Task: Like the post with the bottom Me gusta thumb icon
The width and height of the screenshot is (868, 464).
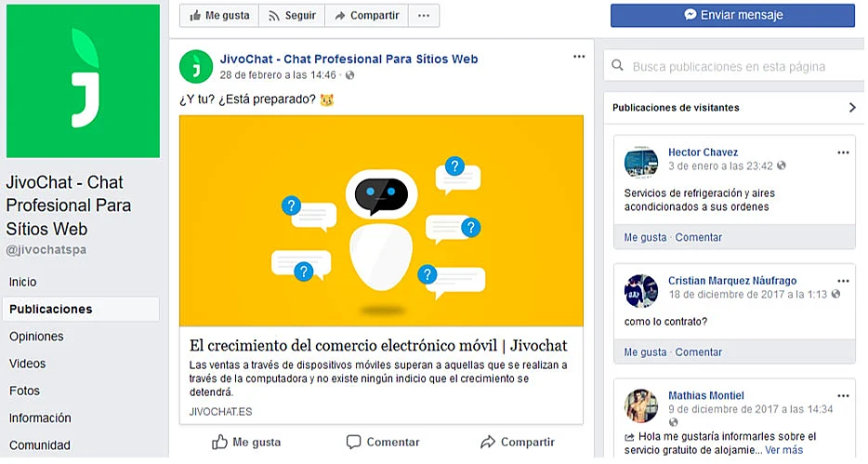Action: [219, 442]
